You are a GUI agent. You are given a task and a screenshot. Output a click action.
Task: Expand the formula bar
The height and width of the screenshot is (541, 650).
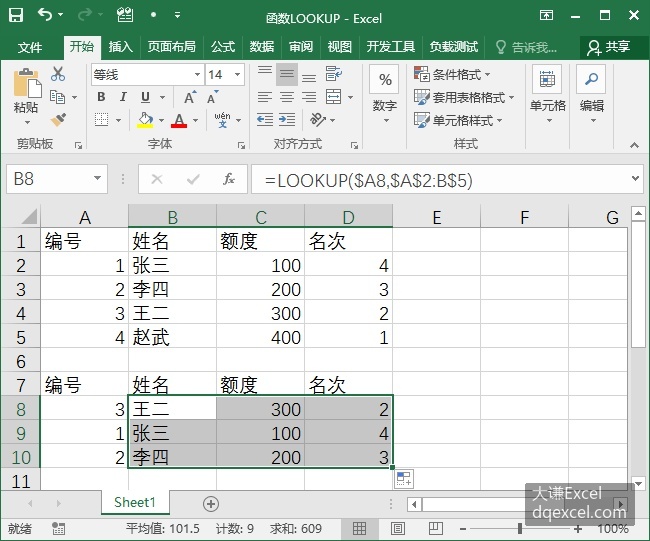[635, 178]
